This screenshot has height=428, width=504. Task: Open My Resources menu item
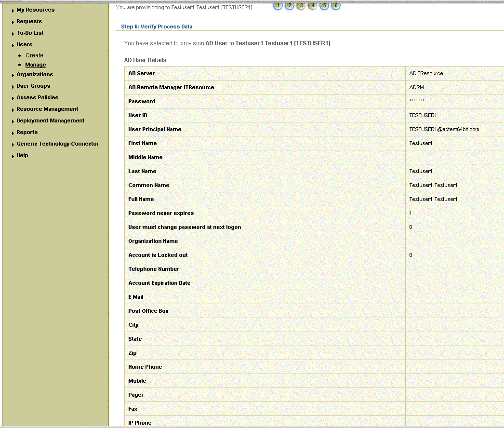[x=35, y=10]
